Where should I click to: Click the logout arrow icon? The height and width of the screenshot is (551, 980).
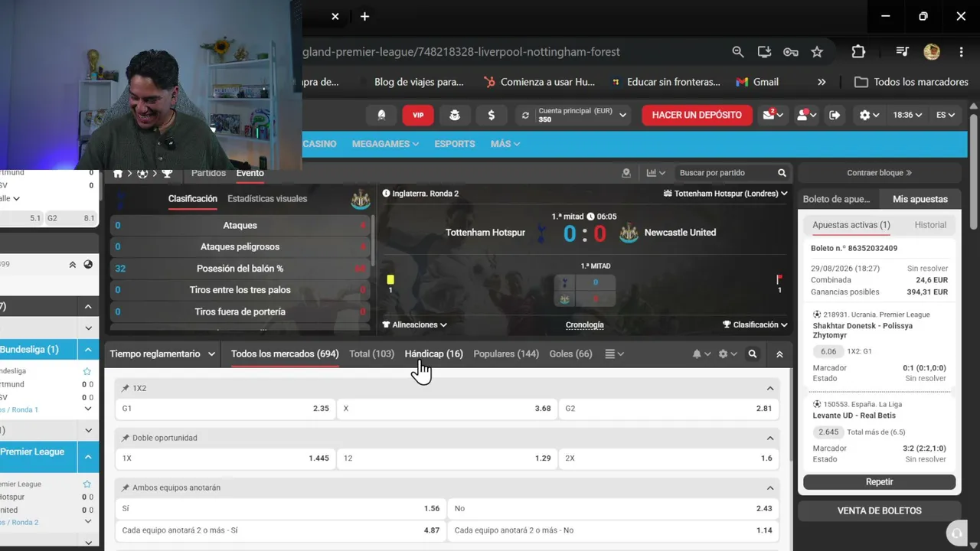[835, 115]
